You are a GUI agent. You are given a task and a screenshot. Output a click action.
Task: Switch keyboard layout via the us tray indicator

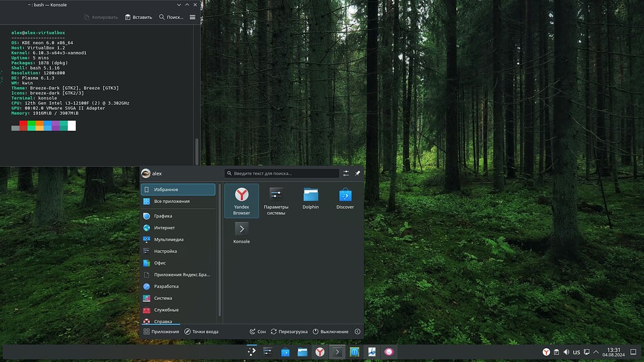pyautogui.click(x=577, y=352)
